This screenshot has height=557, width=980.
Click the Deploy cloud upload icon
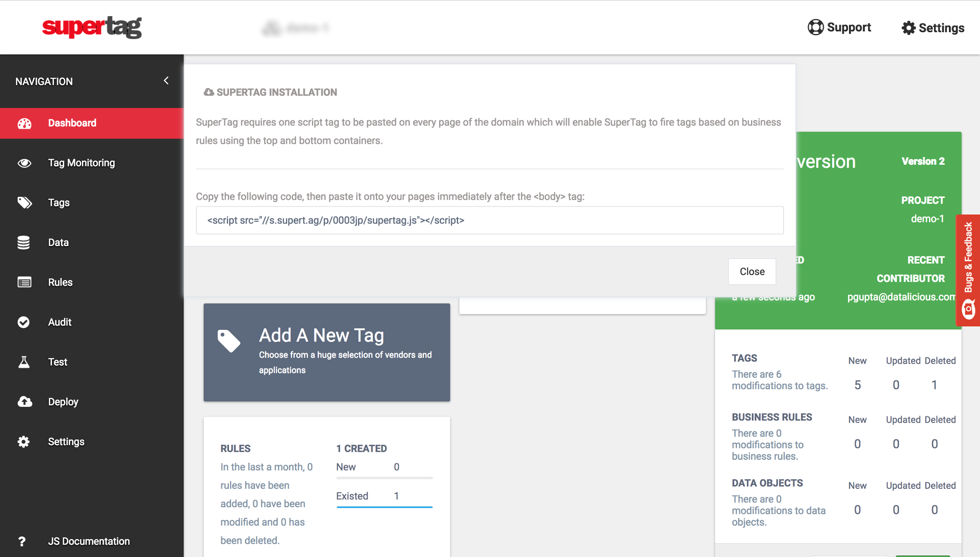coord(25,402)
